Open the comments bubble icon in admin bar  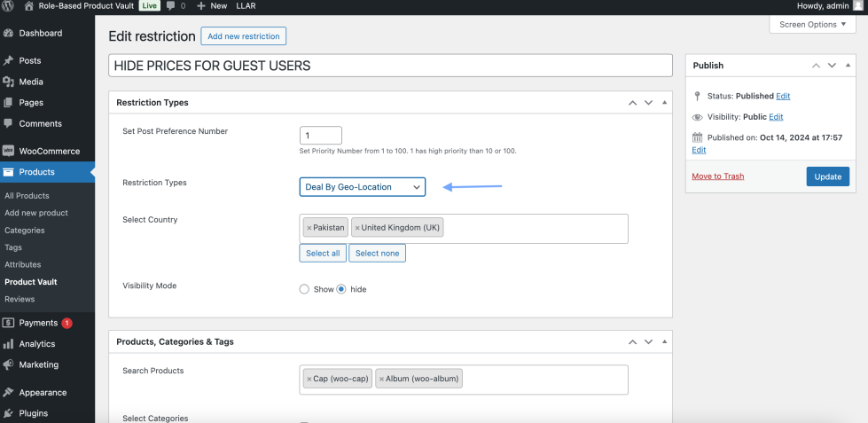click(x=170, y=5)
